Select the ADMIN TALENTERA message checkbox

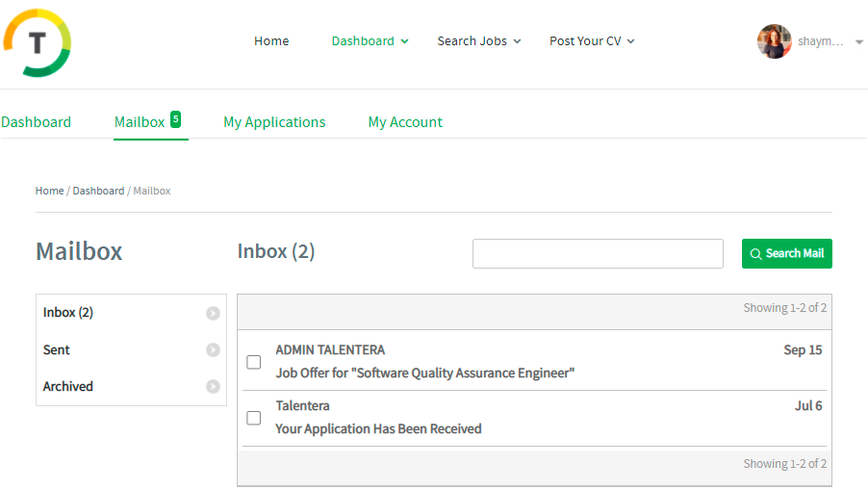[x=254, y=362]
